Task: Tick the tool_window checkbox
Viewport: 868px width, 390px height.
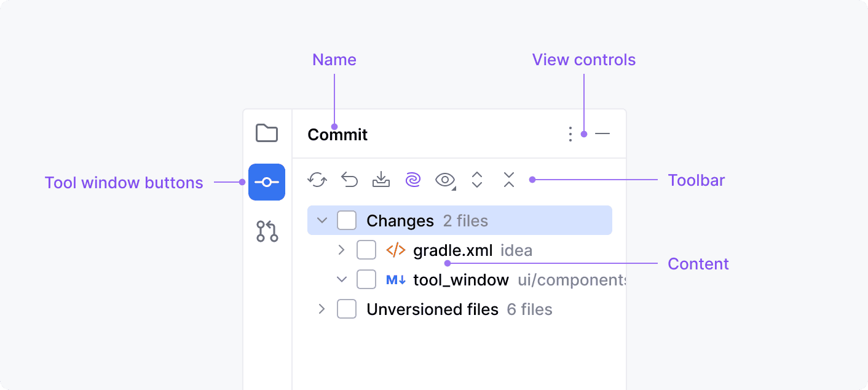Action: click(366, 280)
